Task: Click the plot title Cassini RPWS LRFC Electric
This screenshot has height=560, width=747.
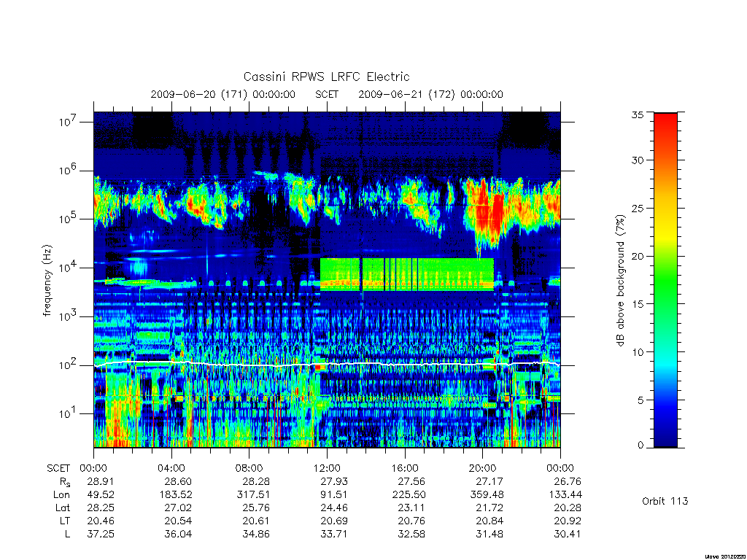Action: [326, 77]
